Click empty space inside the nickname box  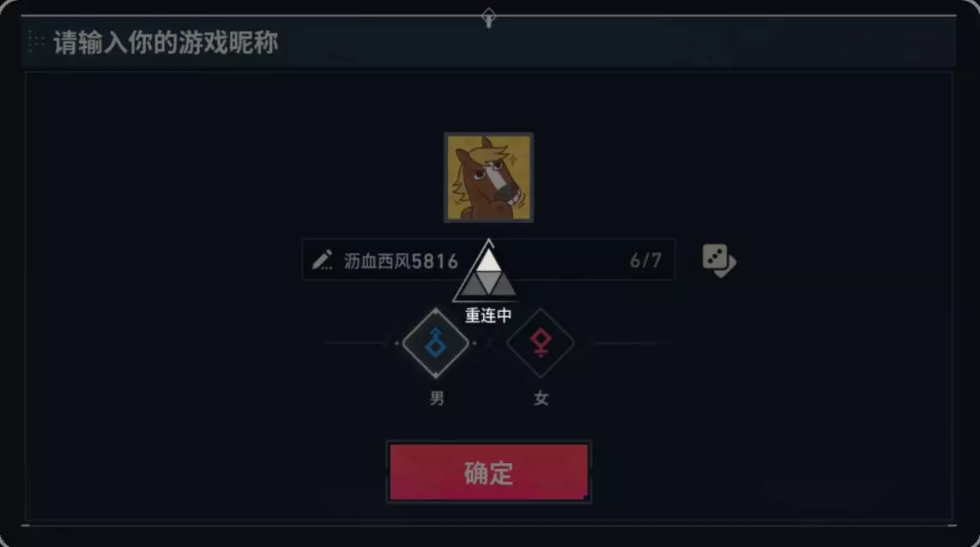point(569,261)
